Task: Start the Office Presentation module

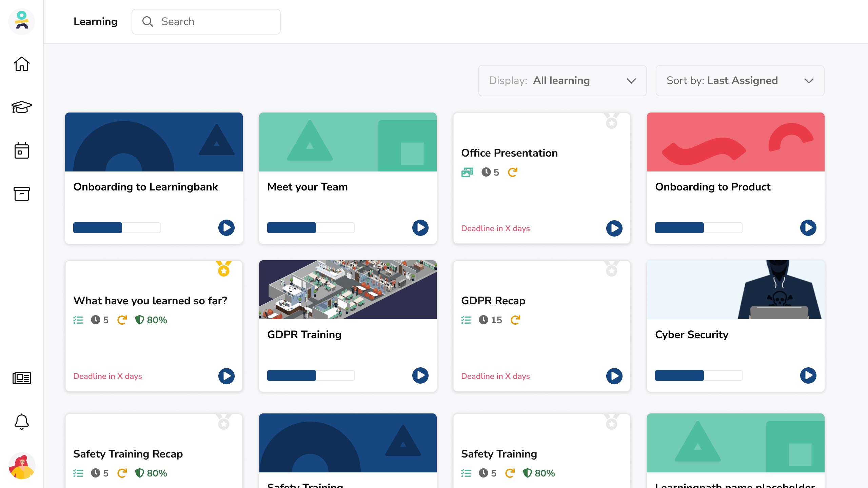Action: coord(614,228)
